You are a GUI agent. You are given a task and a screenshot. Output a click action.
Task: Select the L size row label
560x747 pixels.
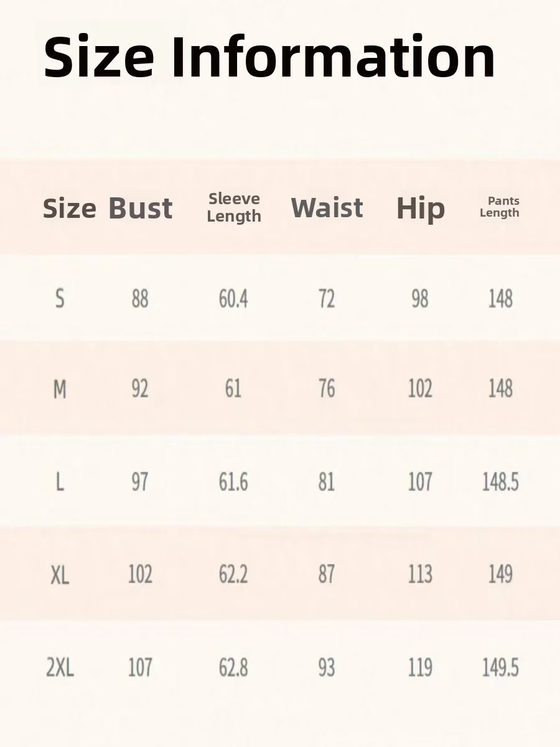[x=60, y=482]
